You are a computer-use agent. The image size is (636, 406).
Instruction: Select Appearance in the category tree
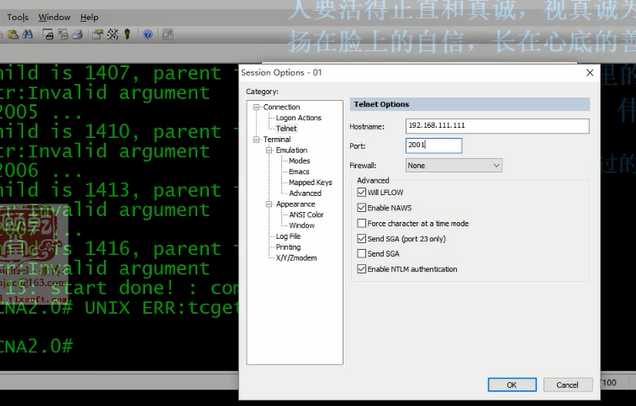pyautogui.click(x=295, y=204)
